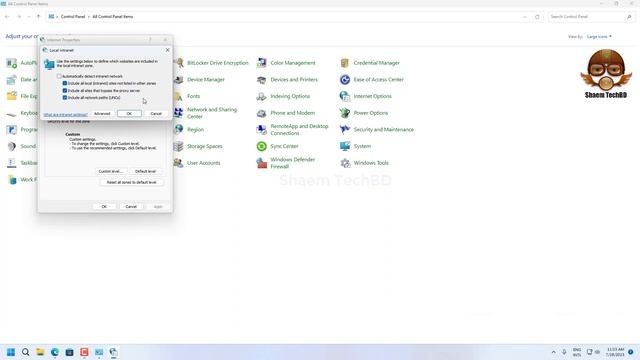Click OK at bottom of Internet Properties

pos(104,207)
